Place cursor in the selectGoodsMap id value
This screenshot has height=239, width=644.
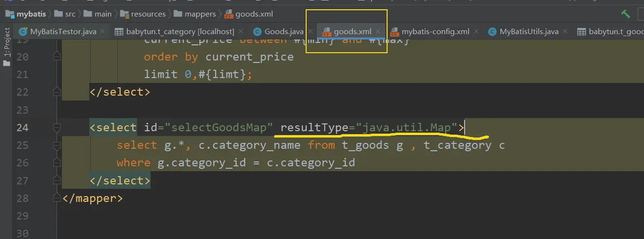(218, 128)
